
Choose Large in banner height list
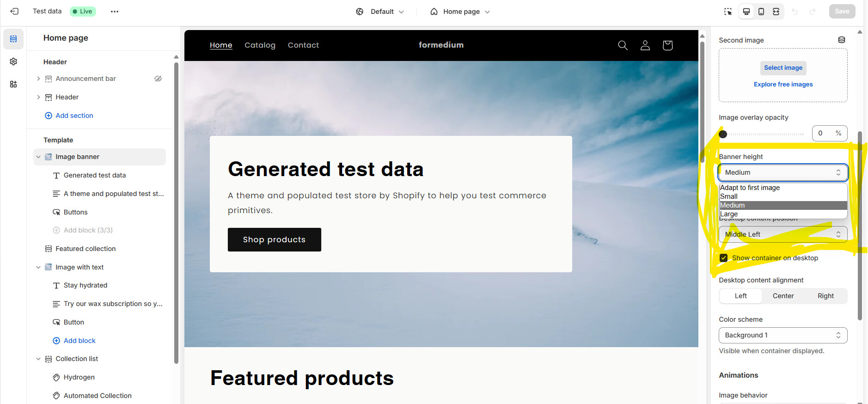[729, 214]
